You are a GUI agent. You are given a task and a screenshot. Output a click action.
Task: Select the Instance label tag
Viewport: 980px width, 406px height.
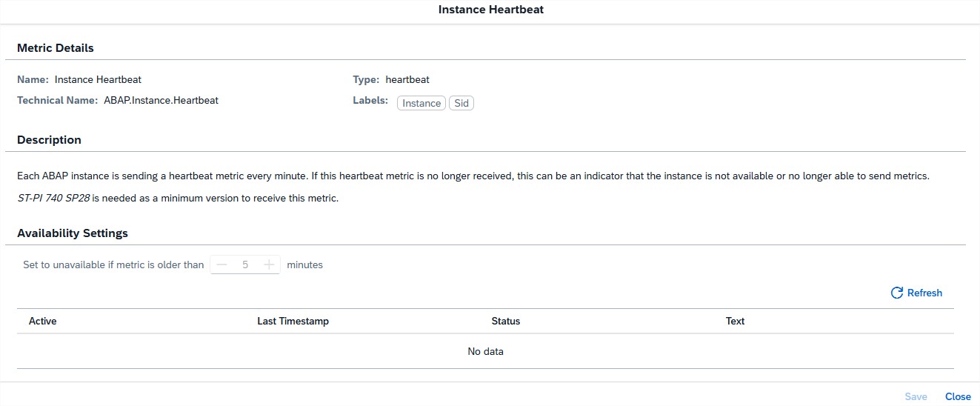click(421, 103)
